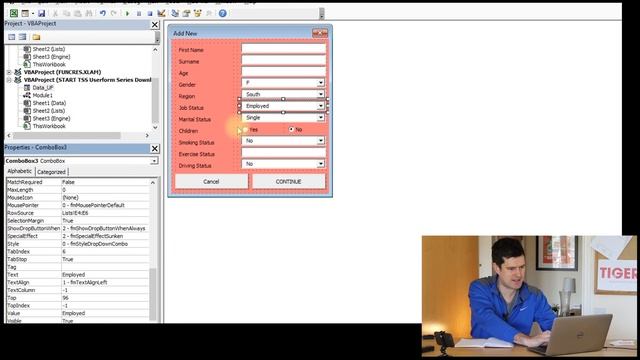Click the Exercise Status text box
Screen dimensions: 640x360
pyautogui.click(x=284, y=153)
